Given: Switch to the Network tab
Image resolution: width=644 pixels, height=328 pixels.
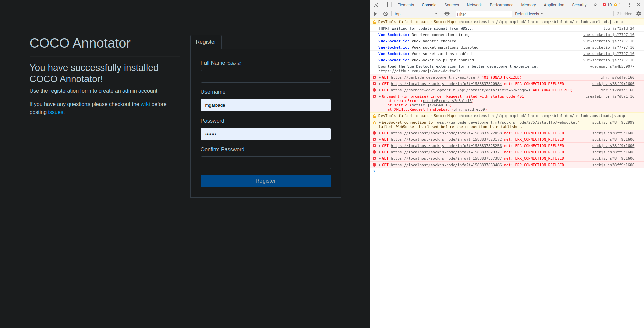Looking at the screenshot, I should click(474, 5).
